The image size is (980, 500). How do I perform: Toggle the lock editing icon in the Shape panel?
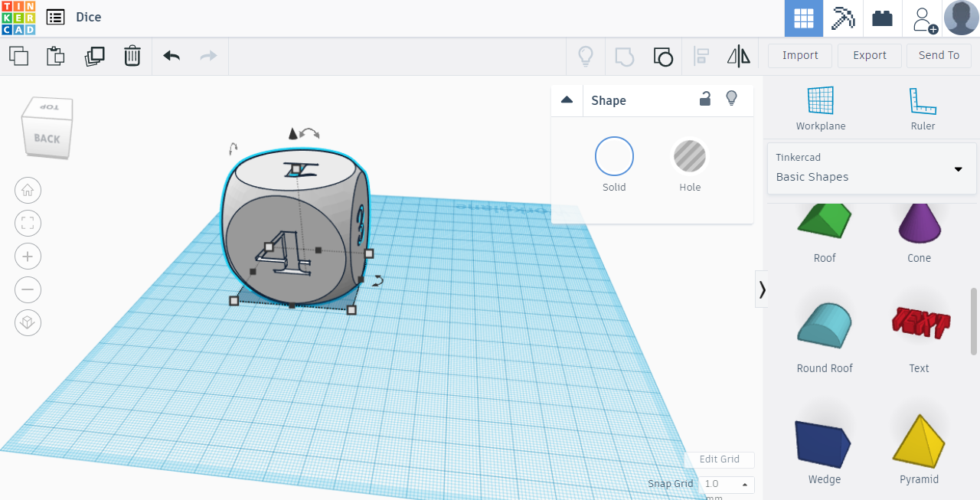point(705,99)
